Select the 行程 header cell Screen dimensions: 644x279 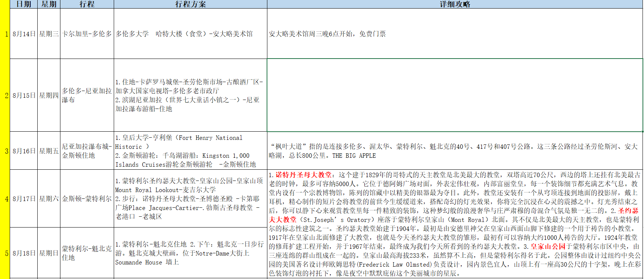[x=87, y=4]
